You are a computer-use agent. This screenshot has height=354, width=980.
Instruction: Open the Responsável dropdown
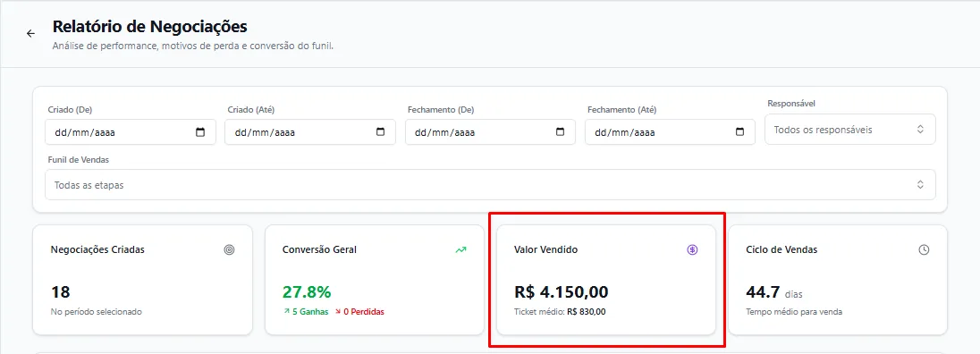850,130
